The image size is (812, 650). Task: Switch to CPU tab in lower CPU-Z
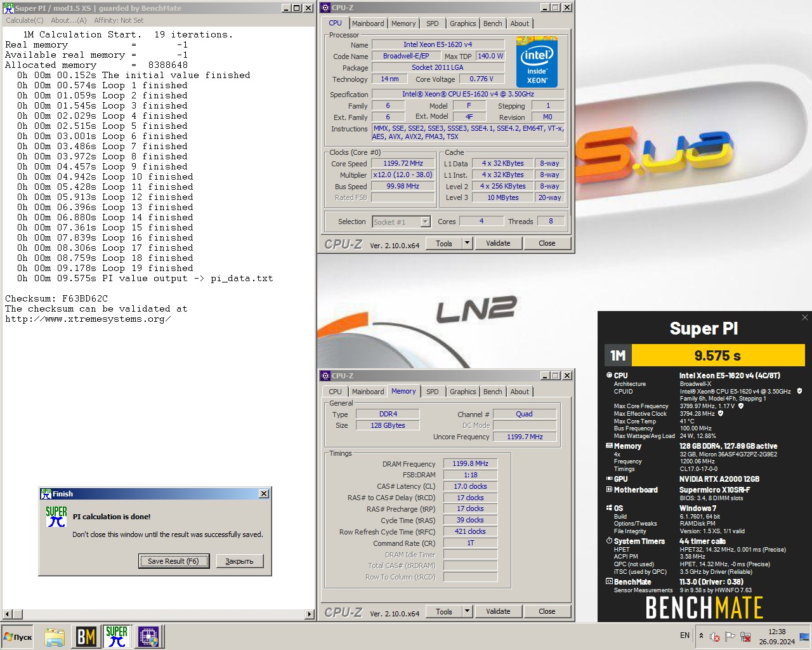coord(336,392)
